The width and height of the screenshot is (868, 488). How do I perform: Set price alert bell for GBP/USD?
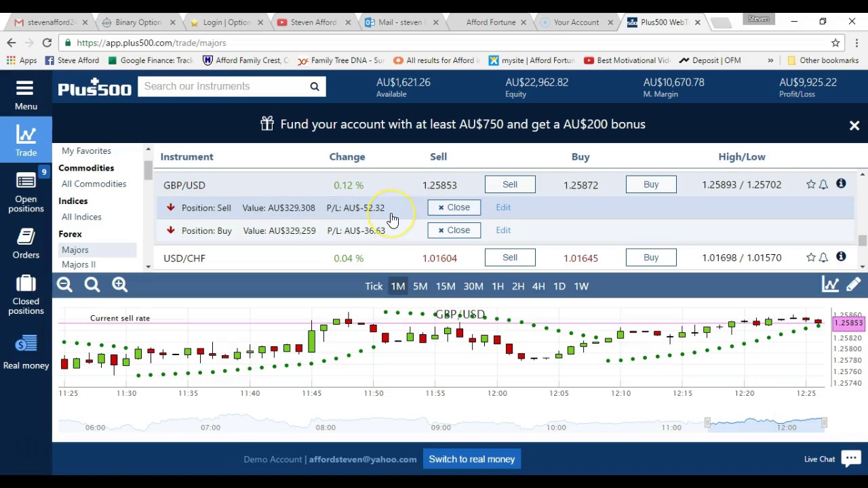pos(823,184)
